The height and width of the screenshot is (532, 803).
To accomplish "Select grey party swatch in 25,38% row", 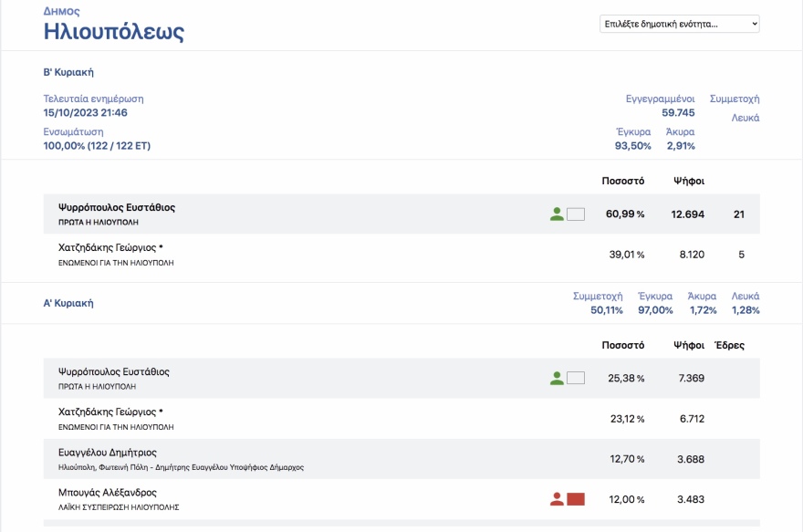I will (575, 378).
